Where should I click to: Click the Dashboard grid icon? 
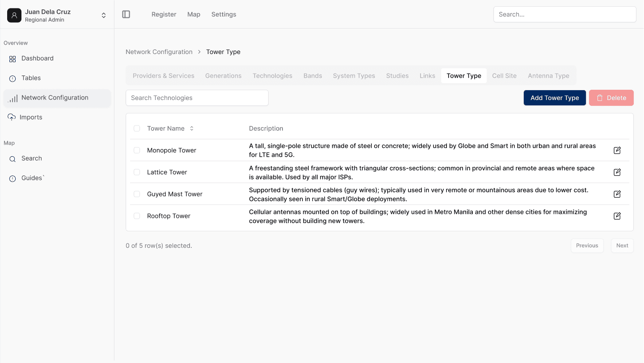point(13,58)
